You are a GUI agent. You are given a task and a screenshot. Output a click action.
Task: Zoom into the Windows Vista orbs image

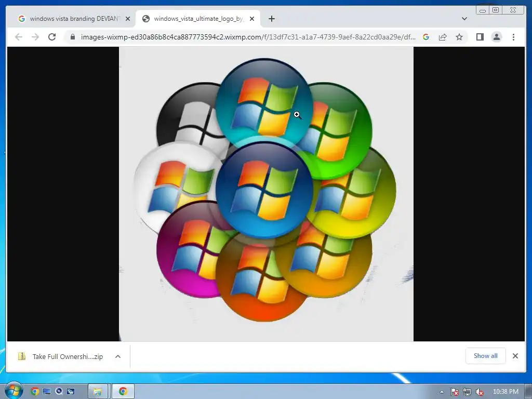tap(266, 194)
